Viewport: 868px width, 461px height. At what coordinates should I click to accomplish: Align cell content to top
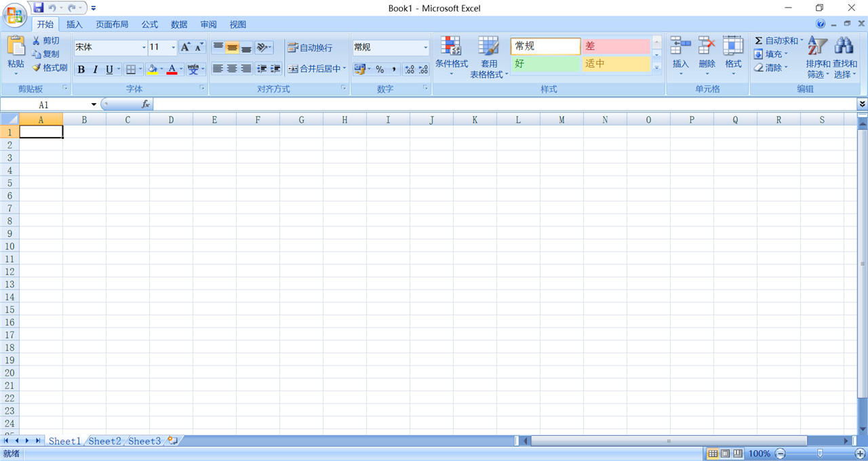[x=218, y=47]
